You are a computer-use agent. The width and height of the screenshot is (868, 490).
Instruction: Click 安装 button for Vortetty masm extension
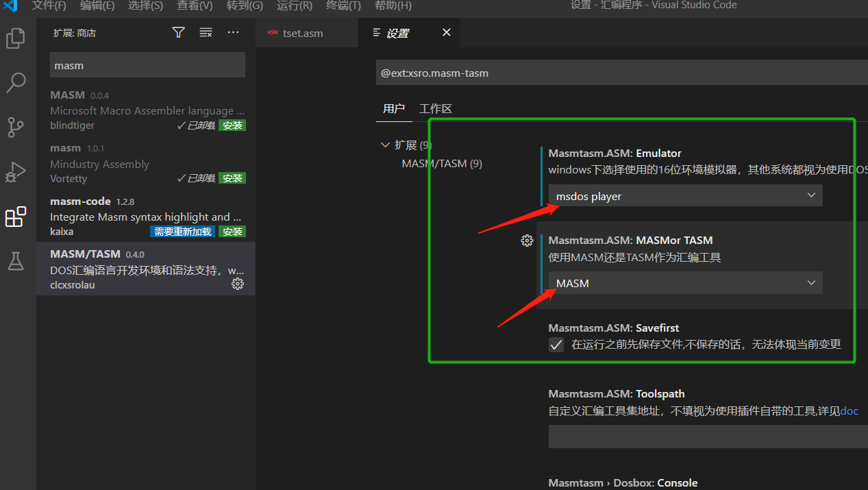(232, 178)
